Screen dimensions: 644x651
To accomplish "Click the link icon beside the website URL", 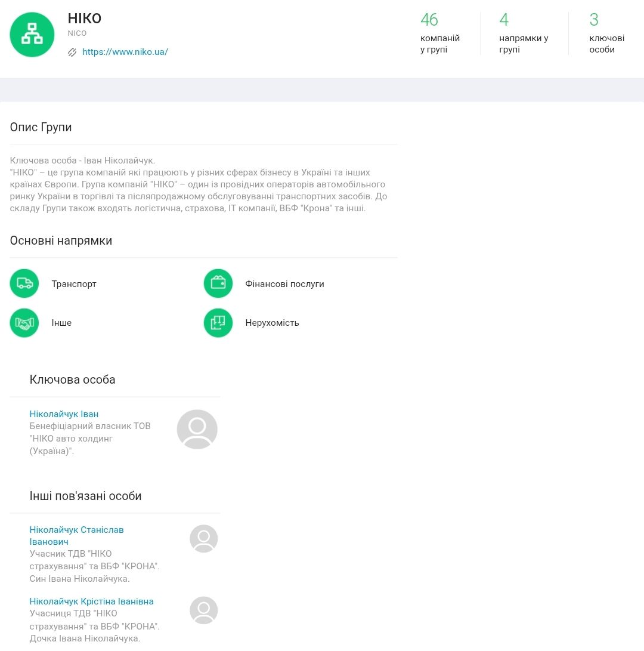I will (72, 53).
